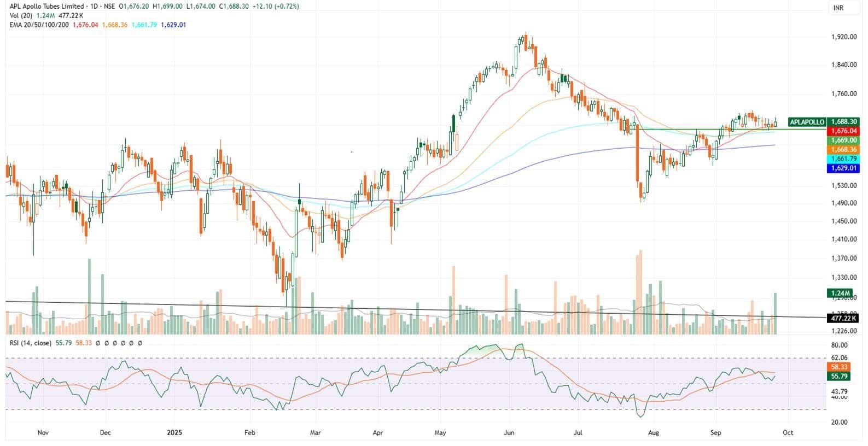
Task: Click the blue EMA legend value 1,629.01
Action: tap(173, 25)
